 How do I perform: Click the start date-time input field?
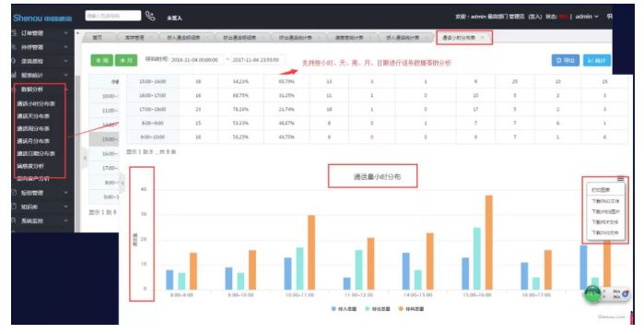[x=196, y=60]
